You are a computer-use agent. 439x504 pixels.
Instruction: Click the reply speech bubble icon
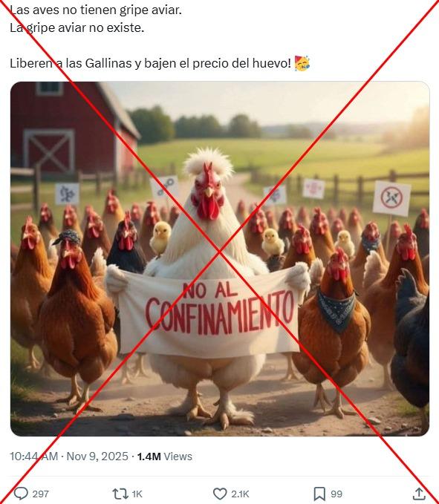click(22, 494)
